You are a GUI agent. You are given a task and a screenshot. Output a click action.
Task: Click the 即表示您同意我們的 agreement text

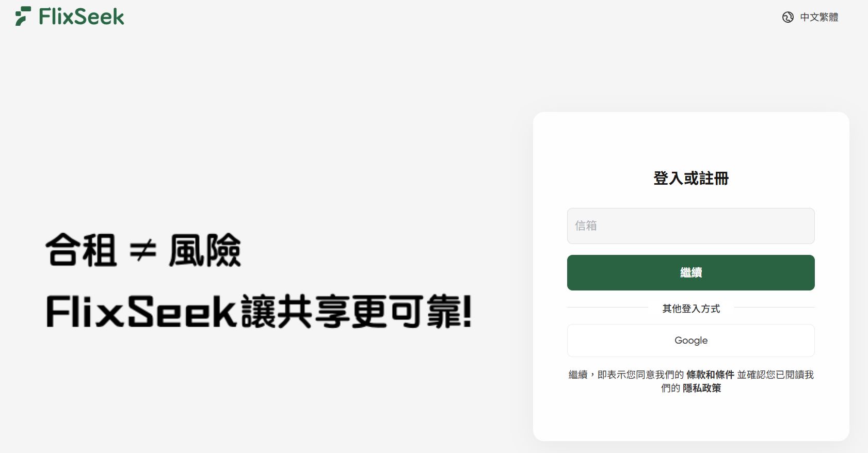click(640, 375)
